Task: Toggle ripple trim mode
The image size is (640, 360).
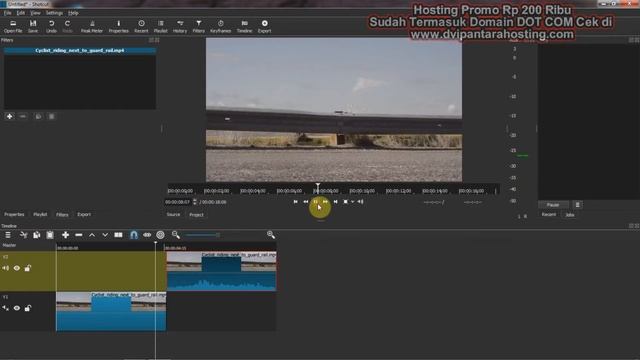Action: point(147,235)
